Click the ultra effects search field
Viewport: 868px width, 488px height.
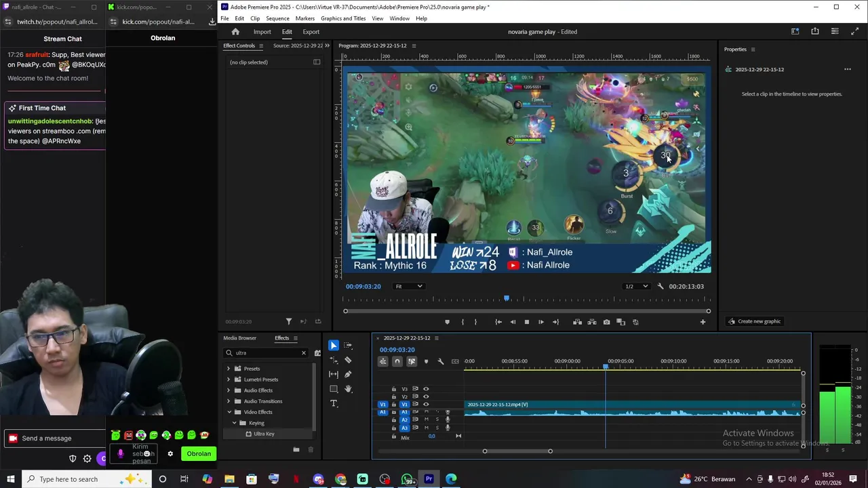coord(267,353)
